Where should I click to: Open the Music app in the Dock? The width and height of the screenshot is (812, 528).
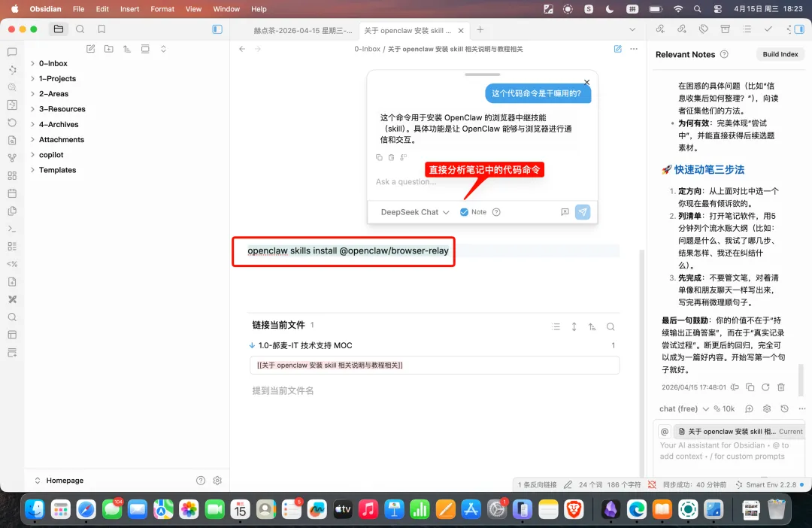click(368, 510)
